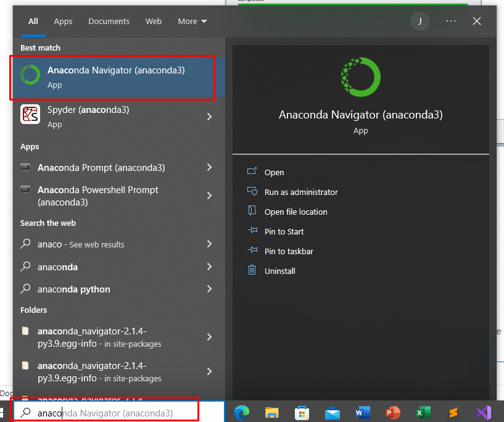The image size is (504, 422).
Task: Click the user account J avatar
Action: 419,21
